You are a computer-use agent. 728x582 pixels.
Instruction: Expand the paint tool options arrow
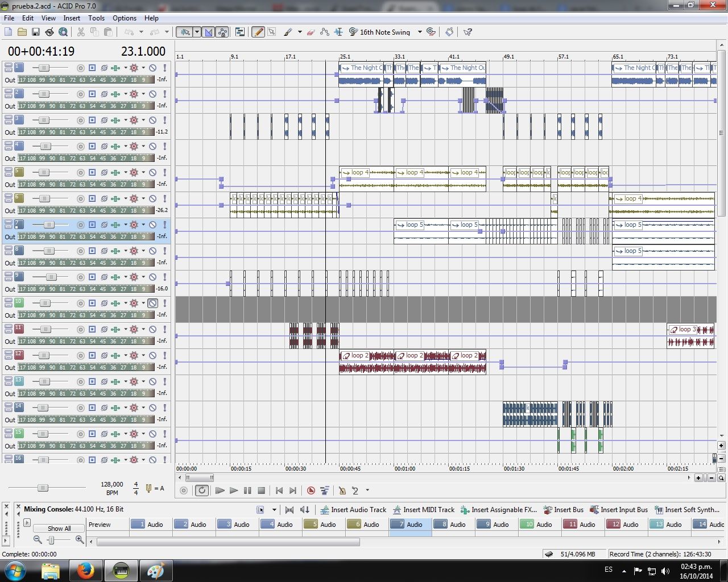[300, 32]
